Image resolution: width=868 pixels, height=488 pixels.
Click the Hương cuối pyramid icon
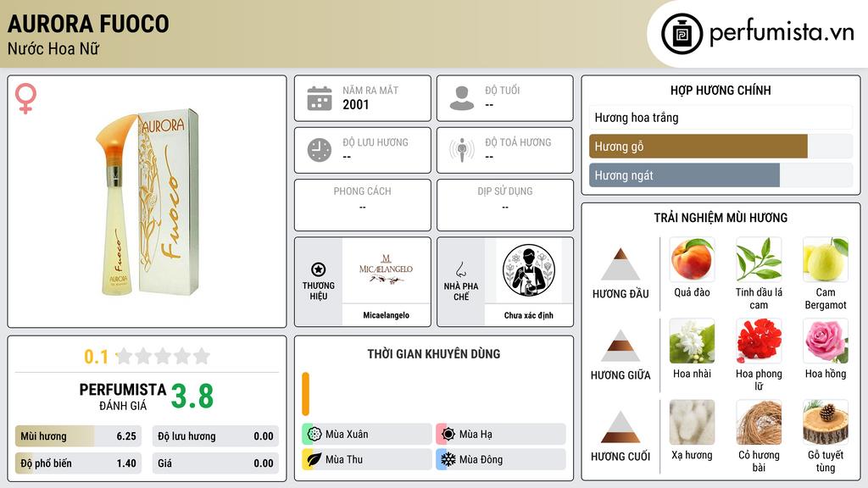tap(620, 427)
